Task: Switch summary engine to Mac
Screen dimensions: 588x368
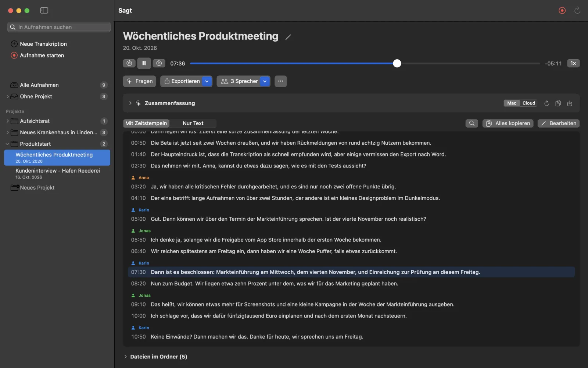Action: (512, 103)
